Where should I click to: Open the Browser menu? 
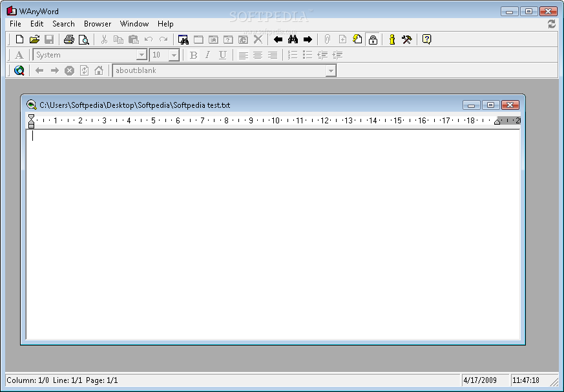click(98, 24)
